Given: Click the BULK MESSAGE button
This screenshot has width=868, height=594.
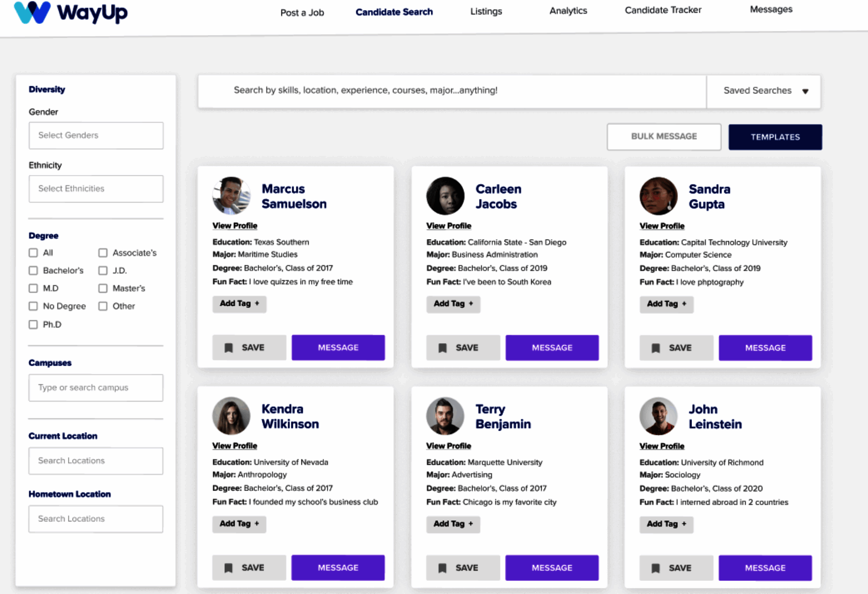Looking at the screenshot, I should [663, 137].
